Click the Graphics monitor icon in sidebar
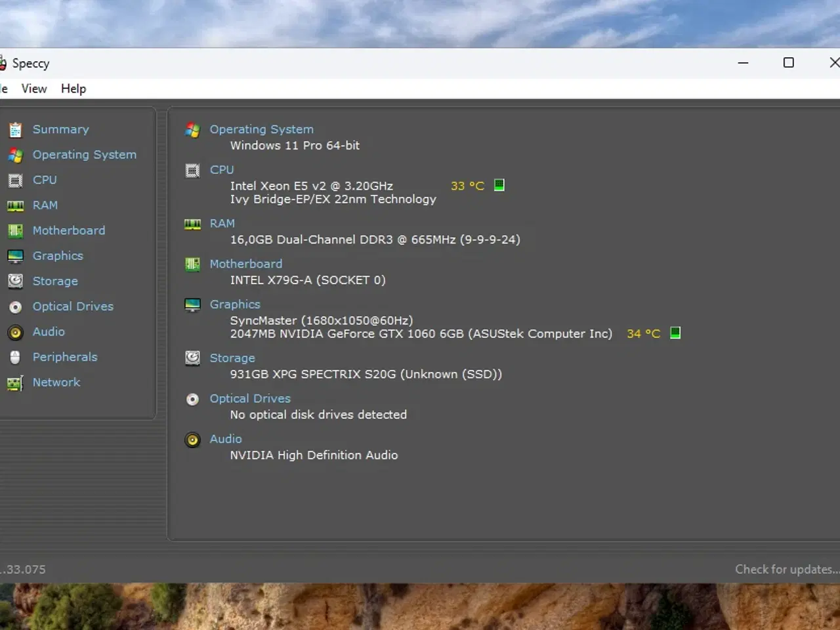This screenshot has width=840, height=630. point(15,257)
